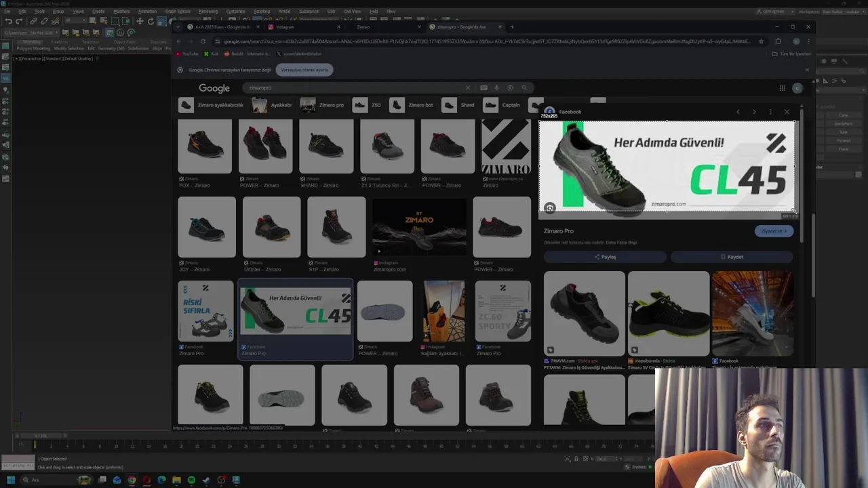Clear the Google search box
This screenshot has width=868, height=488.
point(467,87)
